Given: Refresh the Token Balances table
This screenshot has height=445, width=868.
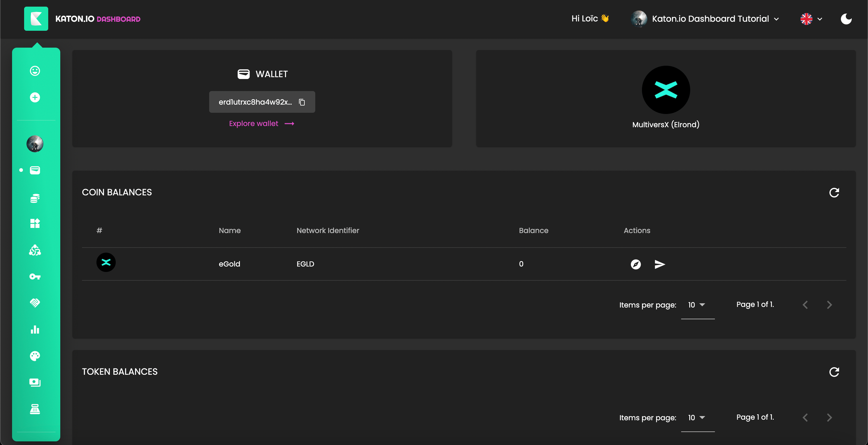Looking at the screenshot, I should point(834,372).
